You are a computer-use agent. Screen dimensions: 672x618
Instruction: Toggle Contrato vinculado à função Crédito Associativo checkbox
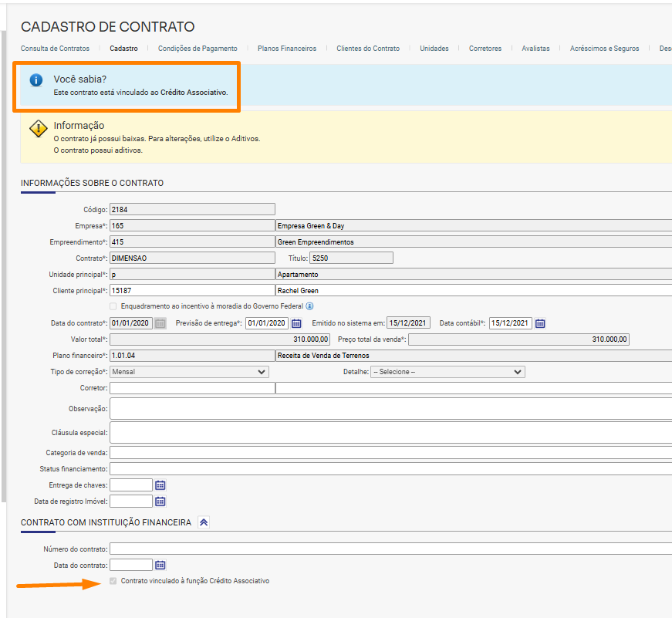tap(113, 581)
